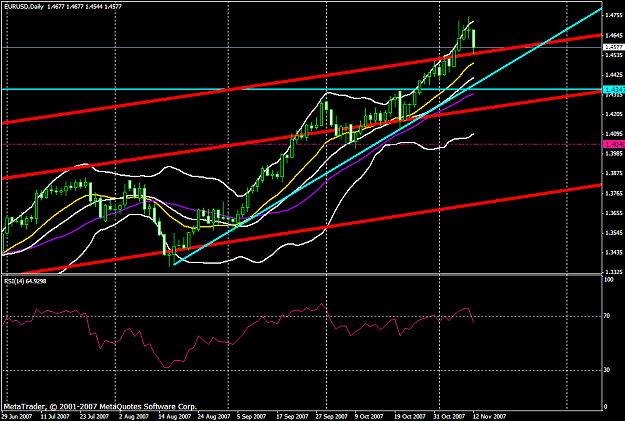Select the 1.4425 price axis label
Screen dimensions: 625x421
[614, 75]
